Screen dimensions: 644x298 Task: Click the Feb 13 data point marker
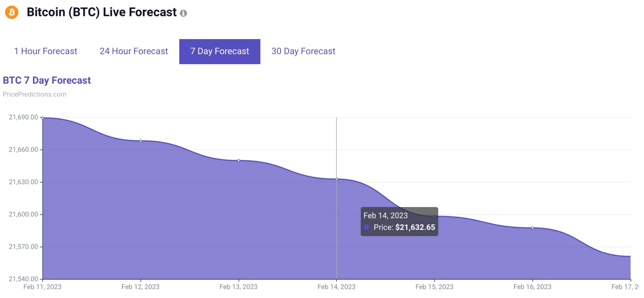coord(239,160)
